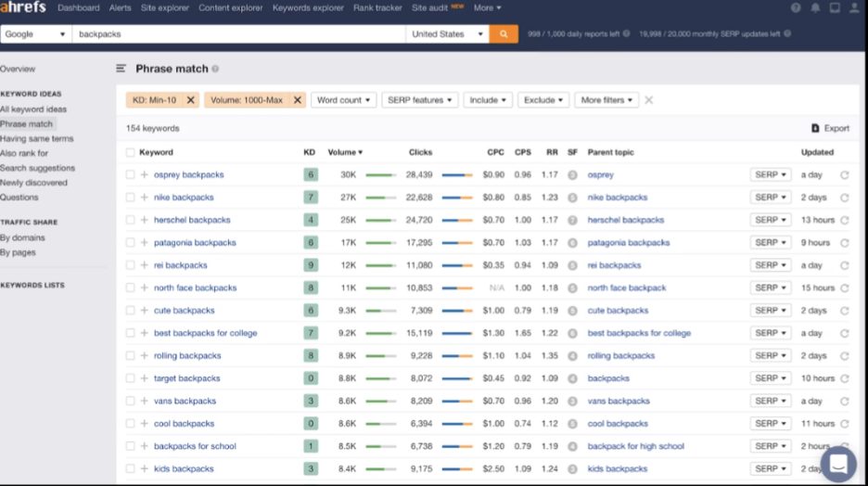Open the chat support bubble icon

(838, 464)
